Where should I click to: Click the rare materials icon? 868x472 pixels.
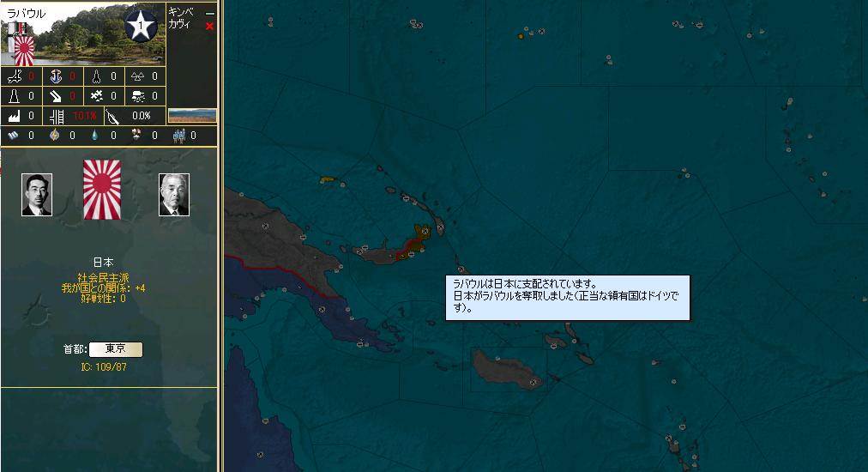point(136,135)
